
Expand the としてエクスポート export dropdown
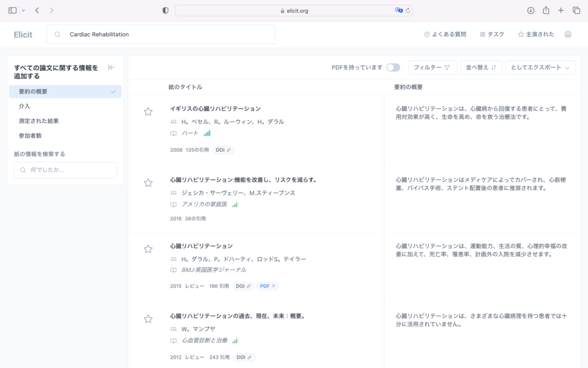point(540,67)
